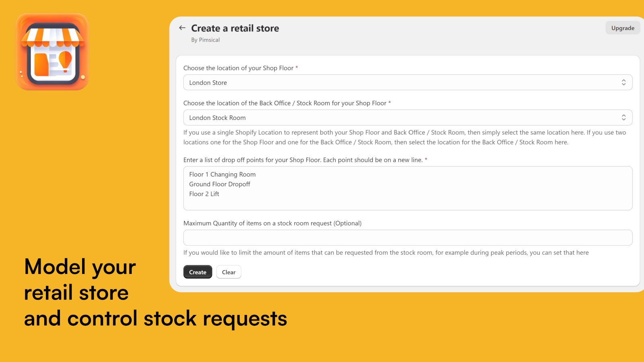Click the asterisk marking drop off points required
The width and height of the screenshot is (644, 362).
click(427, 160)
